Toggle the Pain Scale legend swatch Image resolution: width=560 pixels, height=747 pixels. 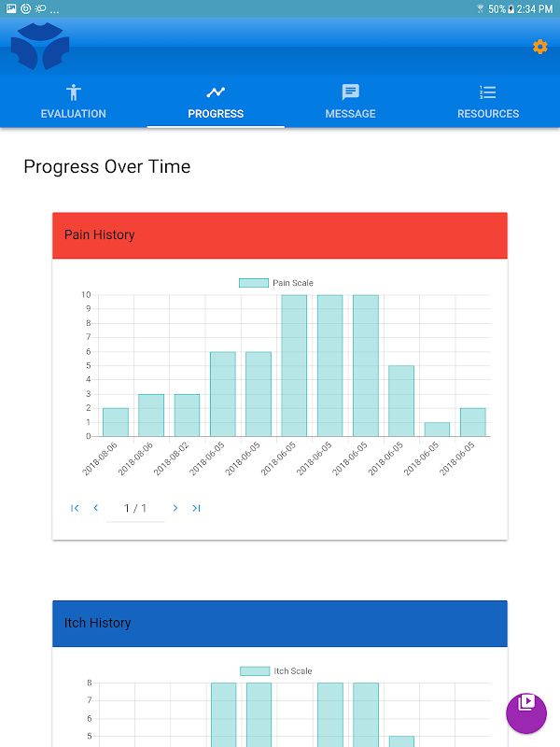pos(254,283)
